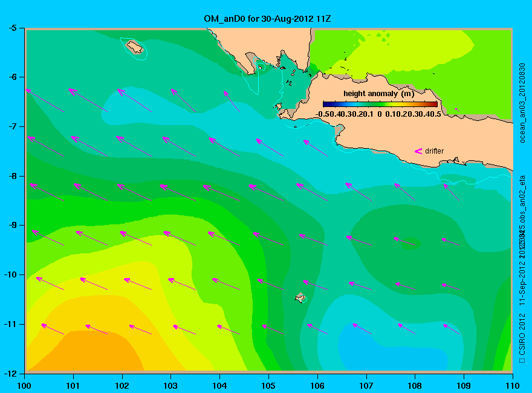The height and width of the screenshot is (393, 532).
Task: Click the x-axis tick label "109"
Action: click(464, 386)
